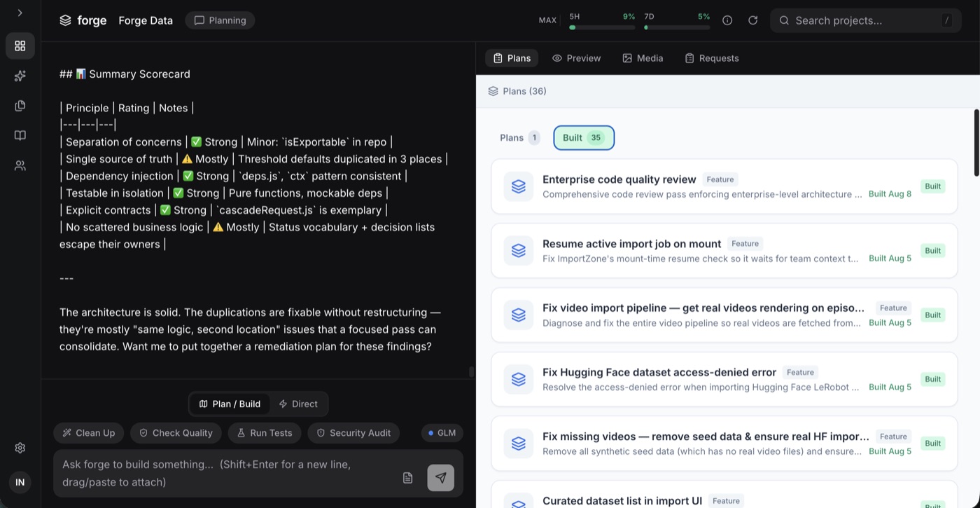Open the sparkles AI icon in sidebar
The width and height of the screenshot is (980, 508).
pyautogui.click(x=20, y=76)
